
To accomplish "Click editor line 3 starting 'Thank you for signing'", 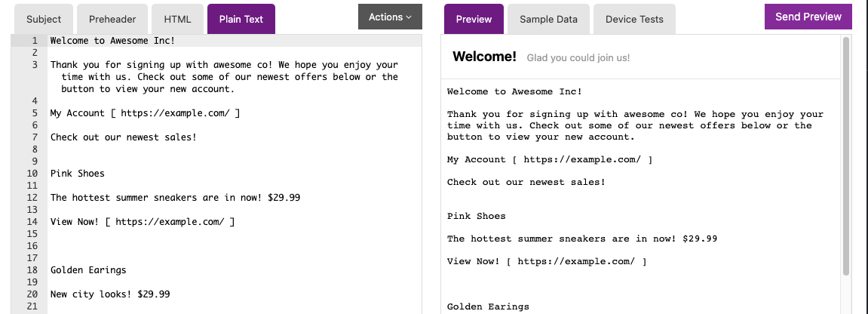I will (224, 76).
